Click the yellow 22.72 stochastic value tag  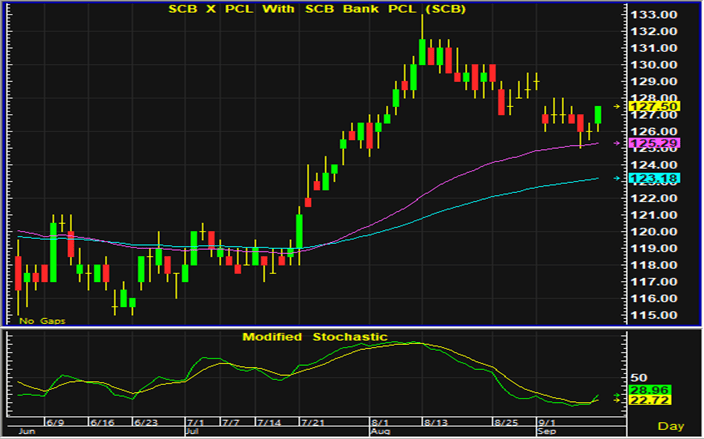tap(638, 401)
